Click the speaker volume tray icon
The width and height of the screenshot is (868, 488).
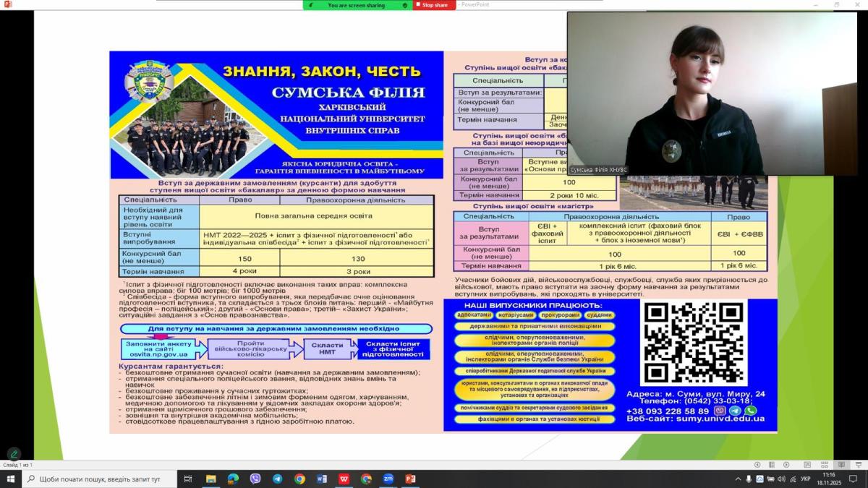[783, 479]
